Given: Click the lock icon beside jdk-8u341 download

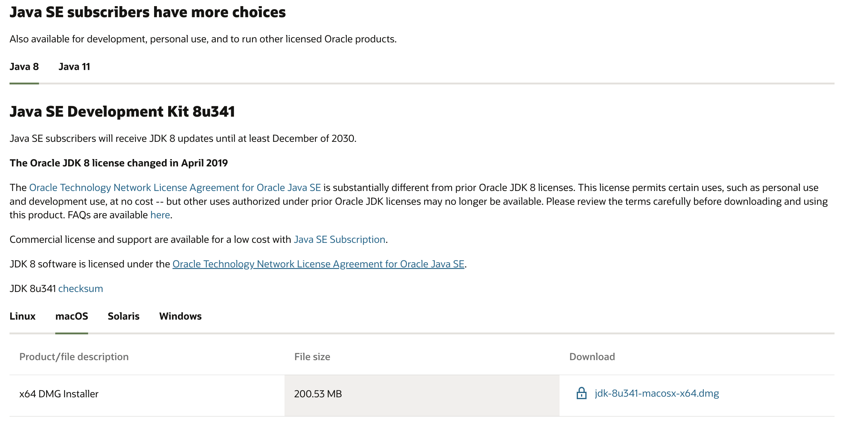Looking at the screenshot, I should [x=581, y=393].
